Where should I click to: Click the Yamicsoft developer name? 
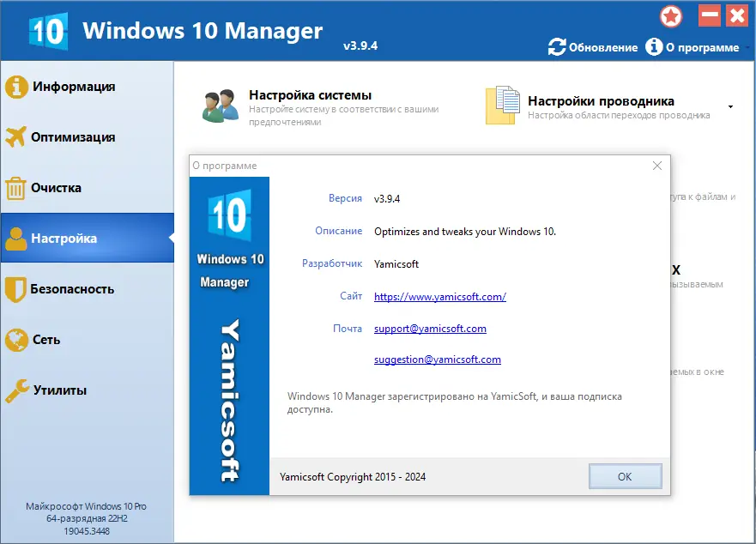pos(396,264)
